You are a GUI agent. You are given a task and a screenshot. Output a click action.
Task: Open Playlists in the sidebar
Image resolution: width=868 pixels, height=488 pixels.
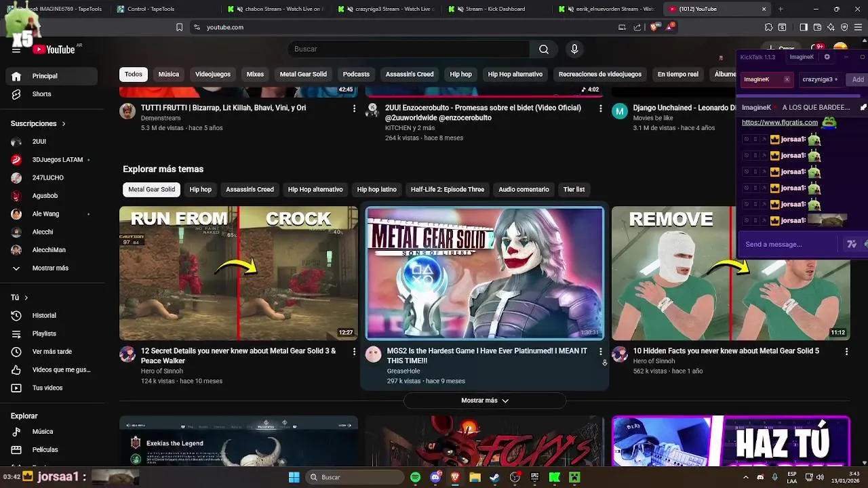52,333
